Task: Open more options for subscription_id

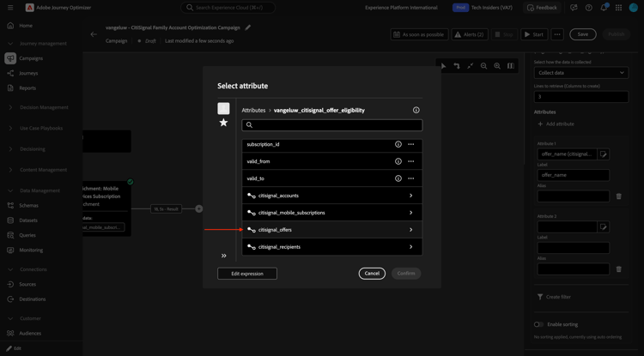Action: (410, 144)
